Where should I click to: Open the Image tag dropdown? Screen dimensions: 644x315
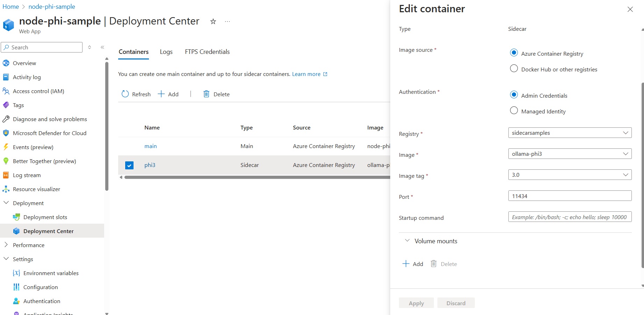570,175
